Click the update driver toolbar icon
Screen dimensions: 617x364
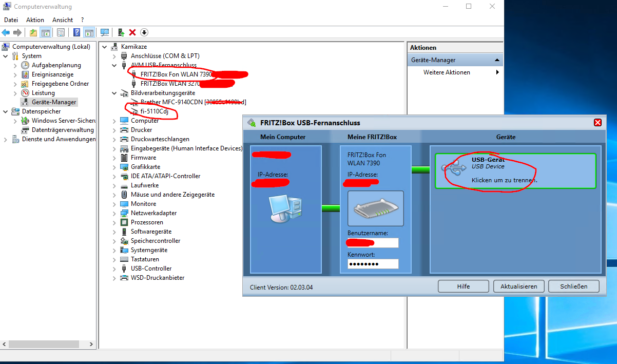(x=121, y=32)
